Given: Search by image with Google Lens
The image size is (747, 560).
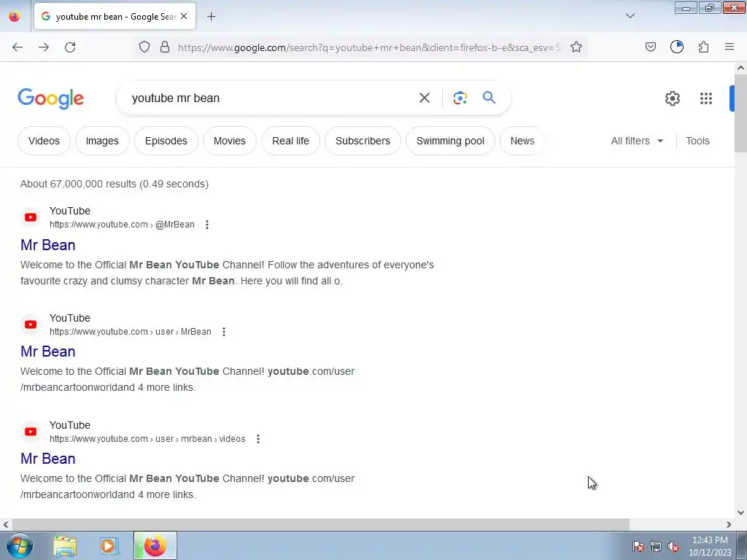Looking at the screenshot, I should (x=460, y=98).
